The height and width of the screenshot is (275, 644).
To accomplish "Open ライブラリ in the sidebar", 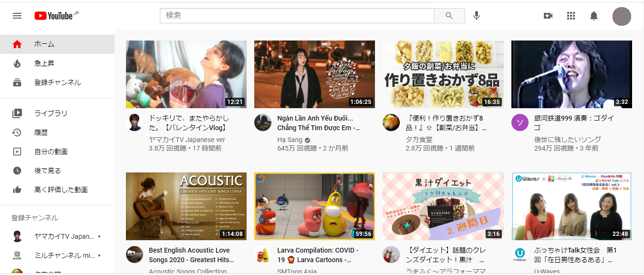I will (51, 113).
